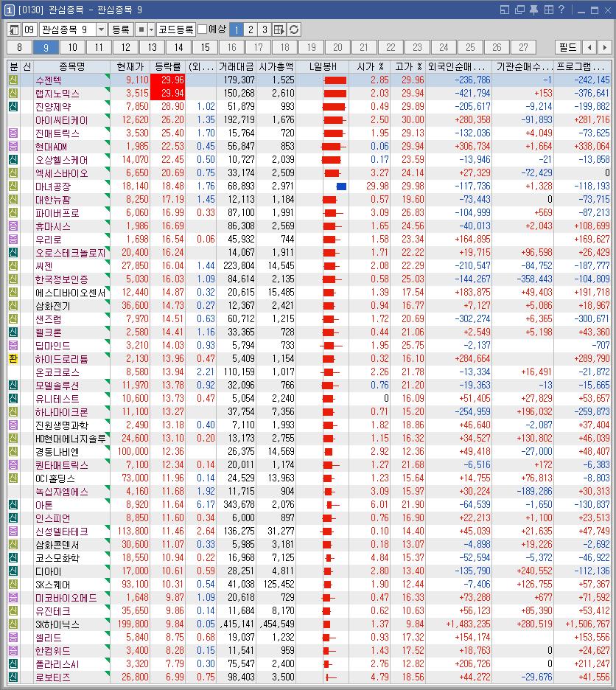Select view toggle 3
Viewport: 616px width, 690px height.
click(265, 29)
